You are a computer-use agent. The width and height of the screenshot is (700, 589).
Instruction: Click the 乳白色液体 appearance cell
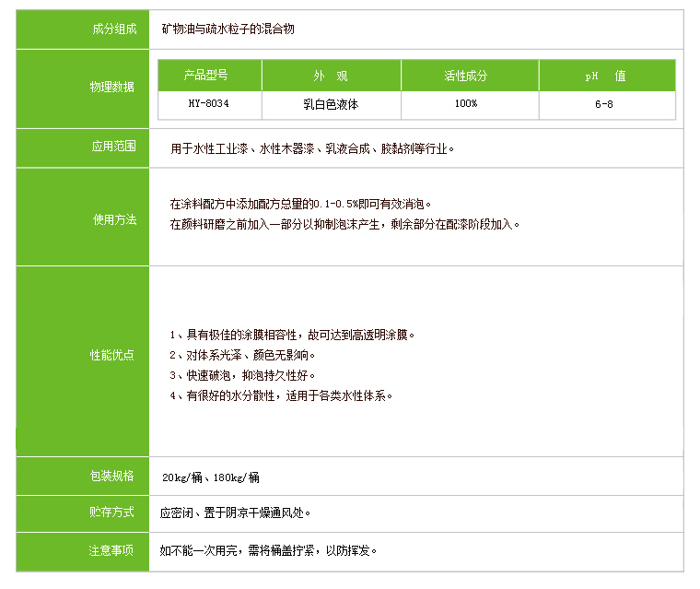click(331, 104)
